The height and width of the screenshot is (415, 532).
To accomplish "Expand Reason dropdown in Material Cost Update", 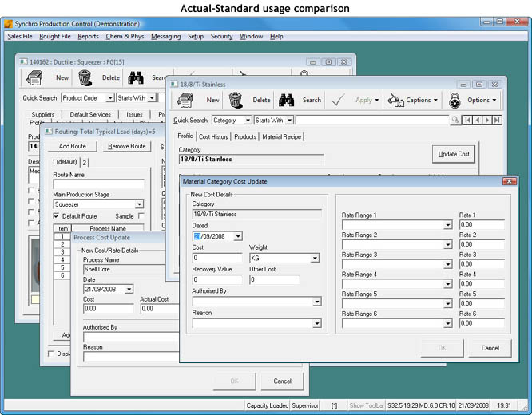I will pos(317,323).
